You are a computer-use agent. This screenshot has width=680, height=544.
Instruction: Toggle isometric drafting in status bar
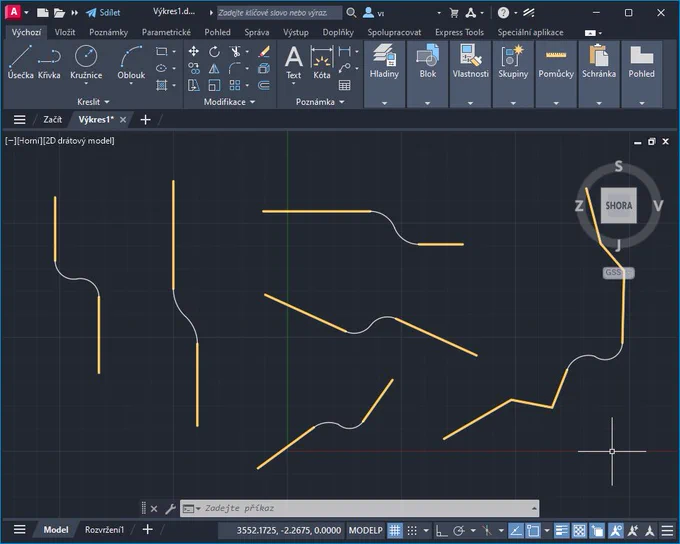[x=487, y=530]
